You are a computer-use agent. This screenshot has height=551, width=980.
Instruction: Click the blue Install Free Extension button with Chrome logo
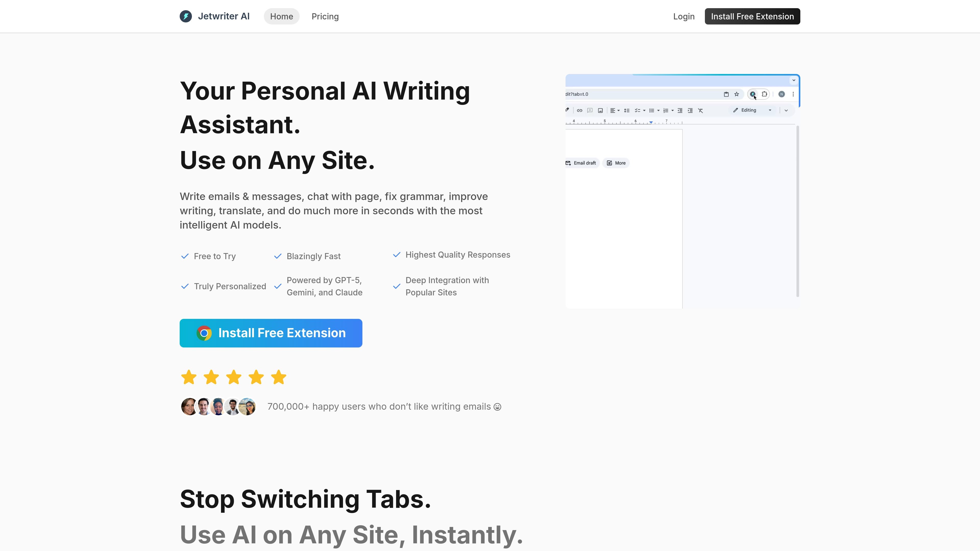click(x=271, y=333)
